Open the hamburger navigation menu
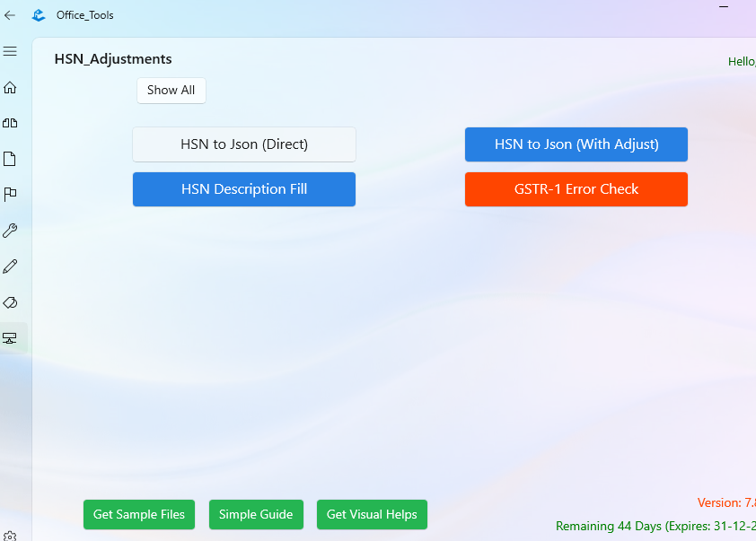756x541 pixels. (x=10, y=51)
